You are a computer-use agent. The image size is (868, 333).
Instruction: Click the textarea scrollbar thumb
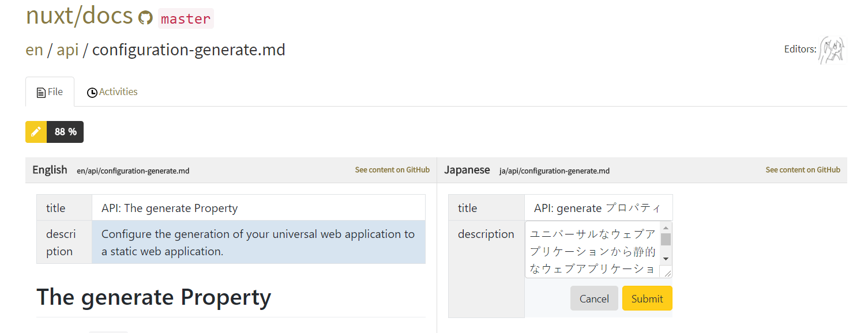[x=666, y=239]
